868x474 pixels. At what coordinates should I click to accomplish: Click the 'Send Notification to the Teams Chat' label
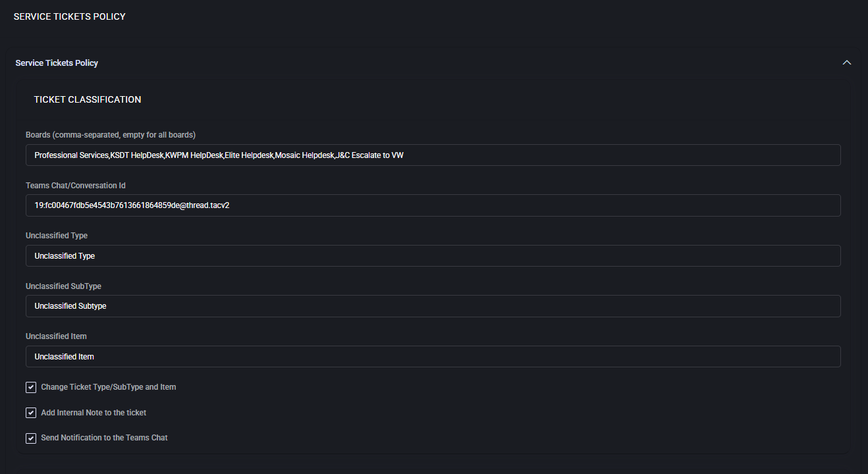click(x=104, y=438)
